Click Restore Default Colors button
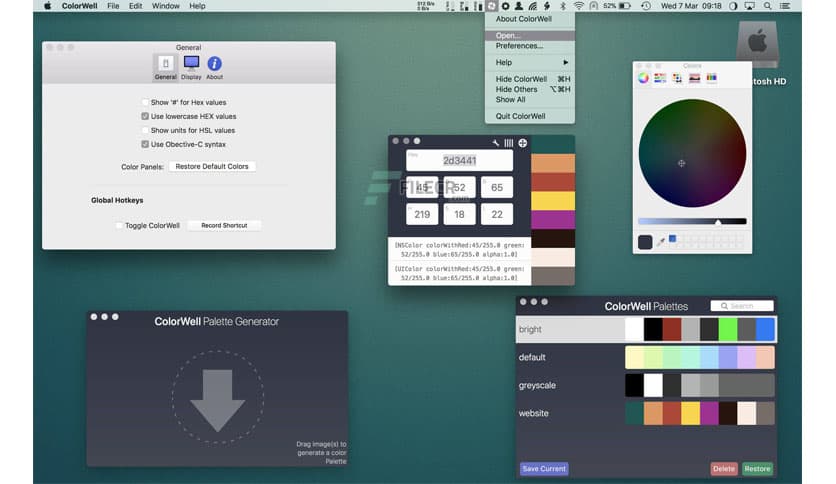This screenshot has height=484, width=836. [x=212, y=166]
